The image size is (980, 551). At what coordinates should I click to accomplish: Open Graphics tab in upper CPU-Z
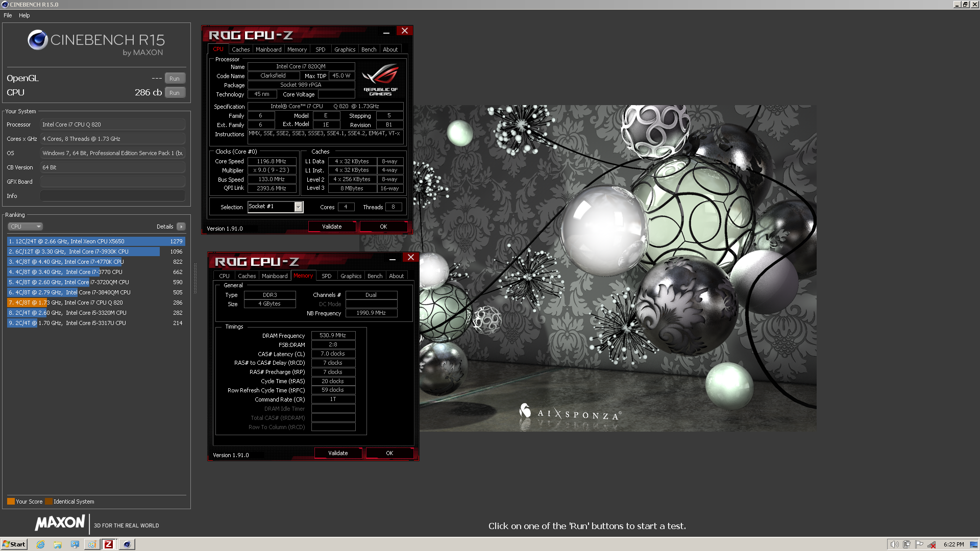(345, 49)
